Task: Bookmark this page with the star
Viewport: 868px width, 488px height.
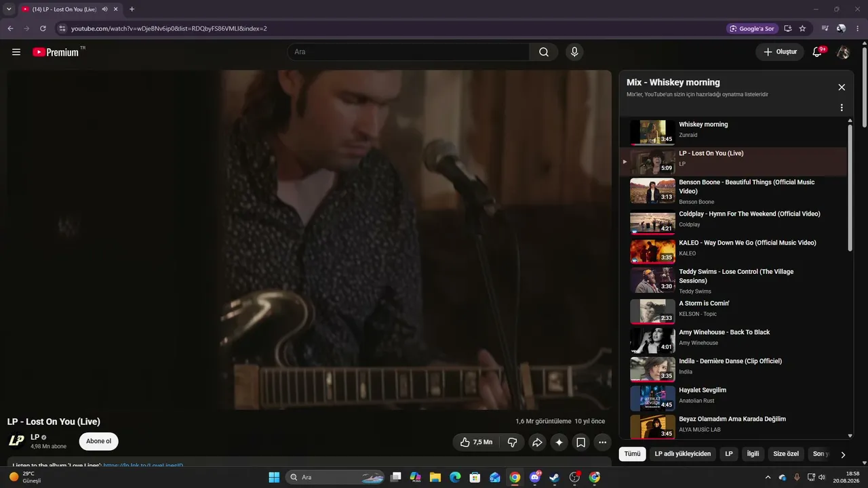Action: [802, 28]
